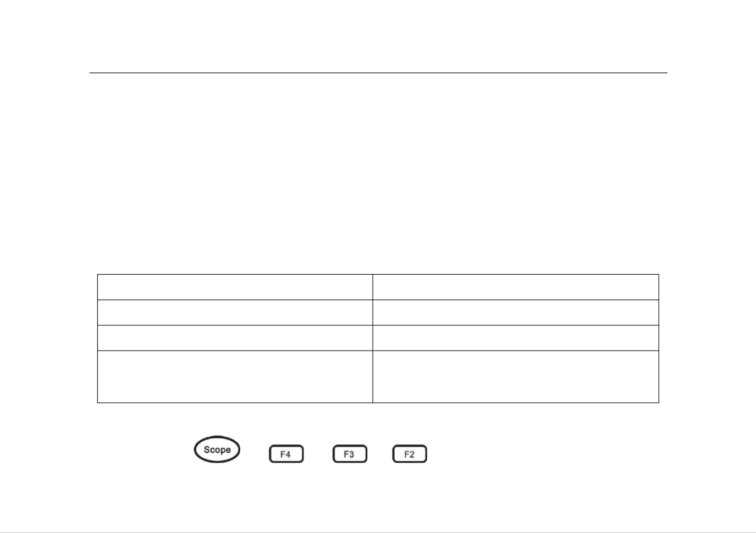Screen dimensions: 756x533
Task: Select the F2 function key icon
Action: coord(410,454)
